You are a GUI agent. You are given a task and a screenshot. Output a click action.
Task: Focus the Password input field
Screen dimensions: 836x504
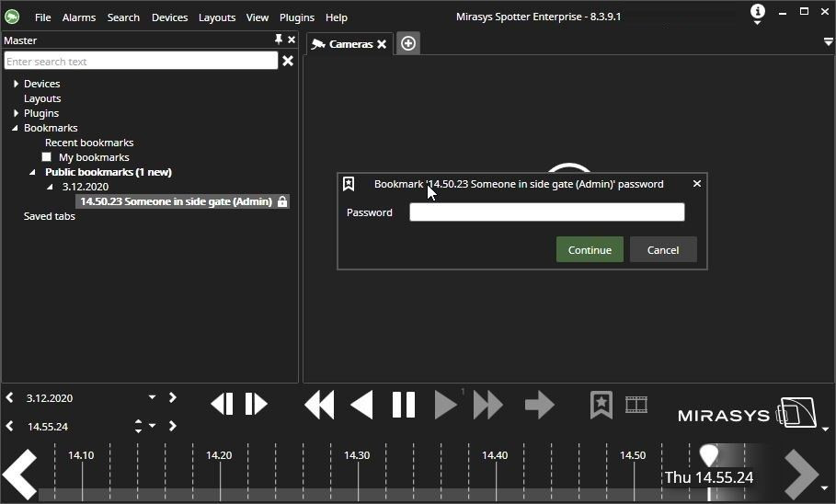[x=546, y=212]
